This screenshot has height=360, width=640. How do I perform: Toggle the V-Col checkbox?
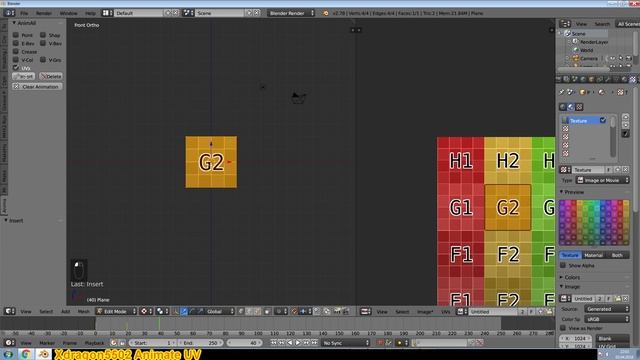point(16,60)
